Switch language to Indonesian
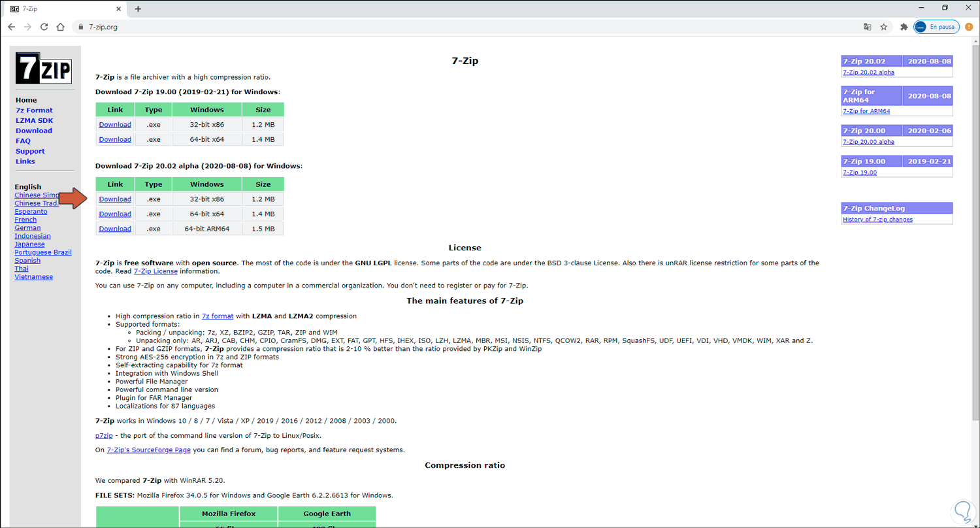 33,236
